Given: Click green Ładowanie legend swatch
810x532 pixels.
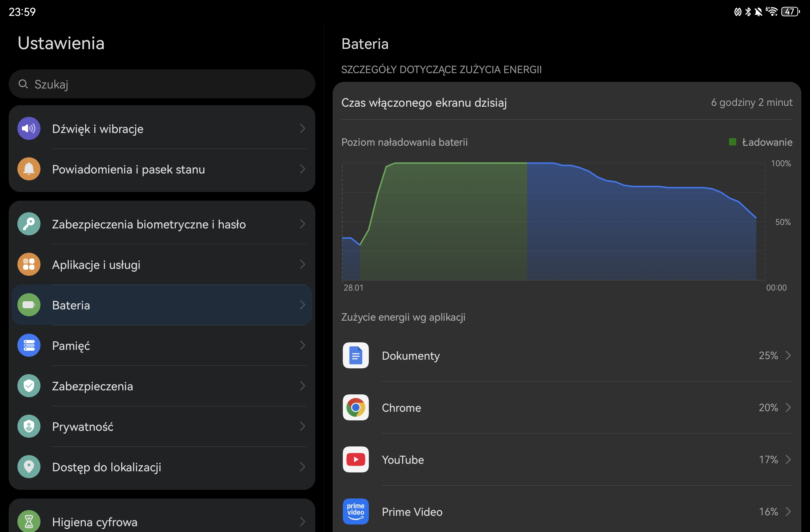Looking at the screenshot, I should pyautogui.click(x=732, y=142).
